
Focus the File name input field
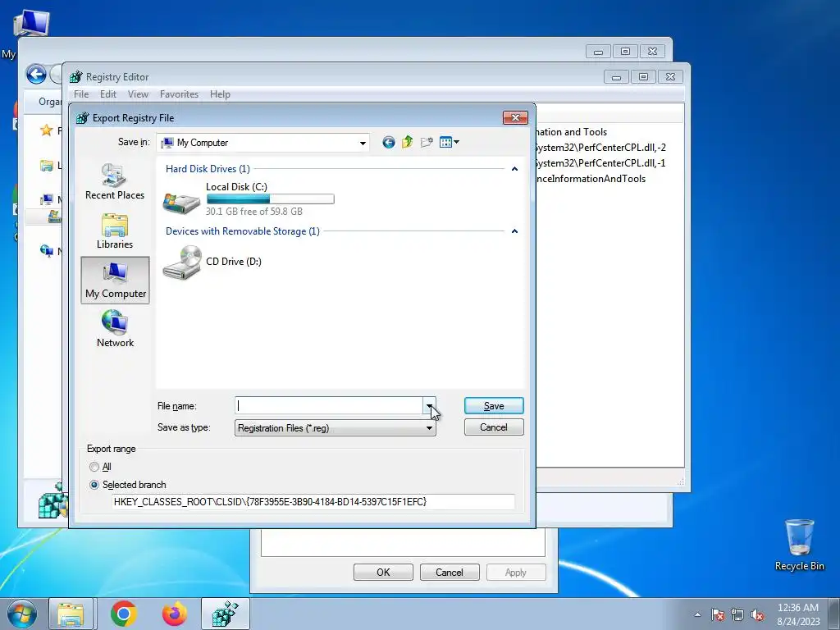coord(329,405)
